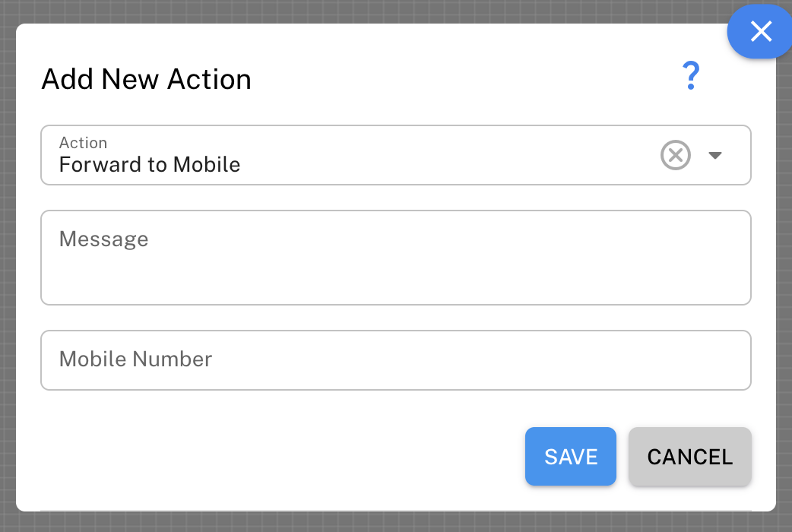Select the Action field showing Forward to Mobile

(304, 163)
